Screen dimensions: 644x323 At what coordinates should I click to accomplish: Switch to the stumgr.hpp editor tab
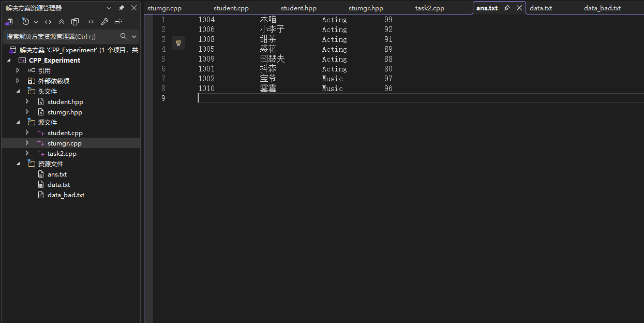pyautogui.click(x=366, y=8)
